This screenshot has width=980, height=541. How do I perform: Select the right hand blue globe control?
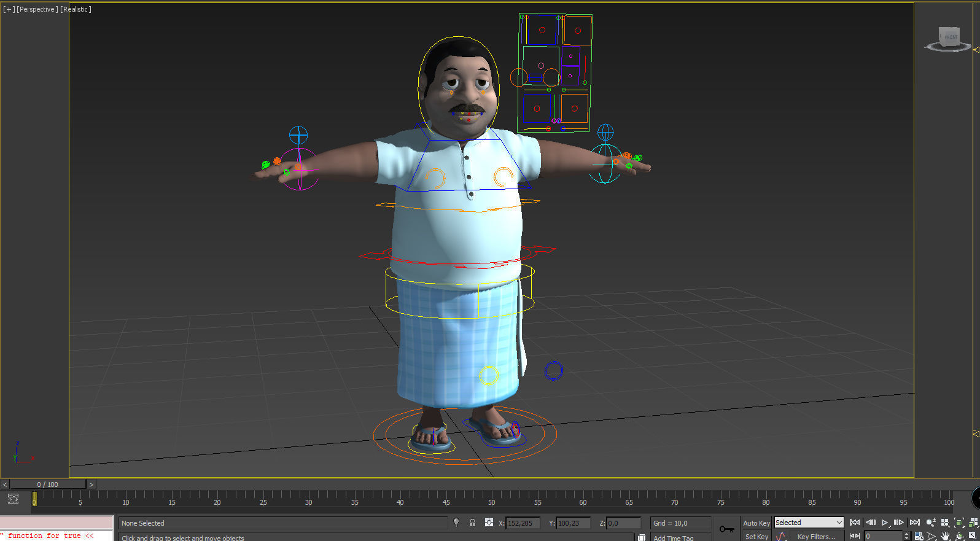pyautogui.click(x=605, y=131)
